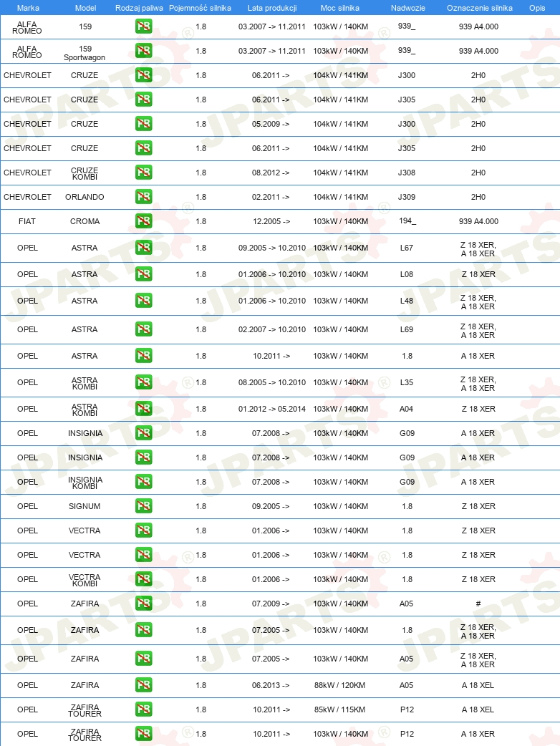This screenshot has width=560, height=746.
Task: Select the CROMA model cell
Action: pos(85,221)
